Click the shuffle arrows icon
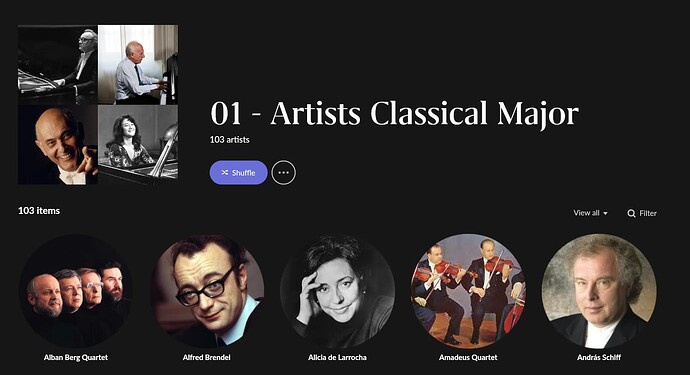Viewport: 690px width, 375px height. (x=225, y=173)
